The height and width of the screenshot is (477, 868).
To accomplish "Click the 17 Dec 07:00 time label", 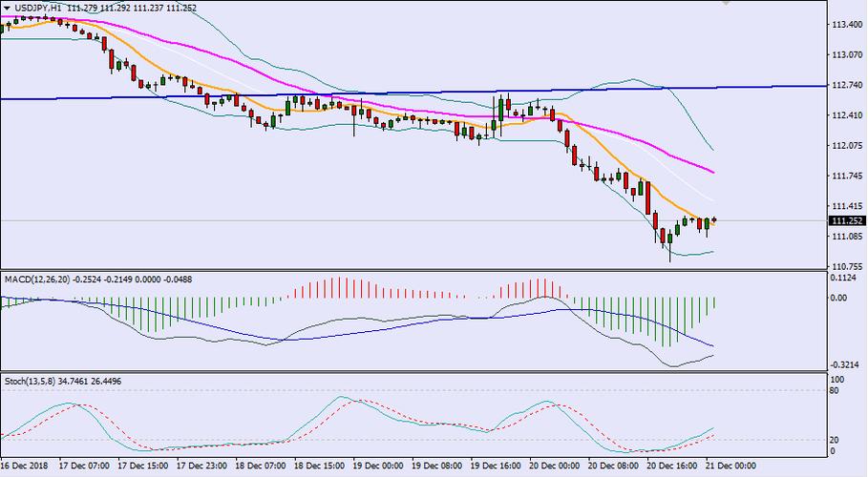I will tap(83, 467).
